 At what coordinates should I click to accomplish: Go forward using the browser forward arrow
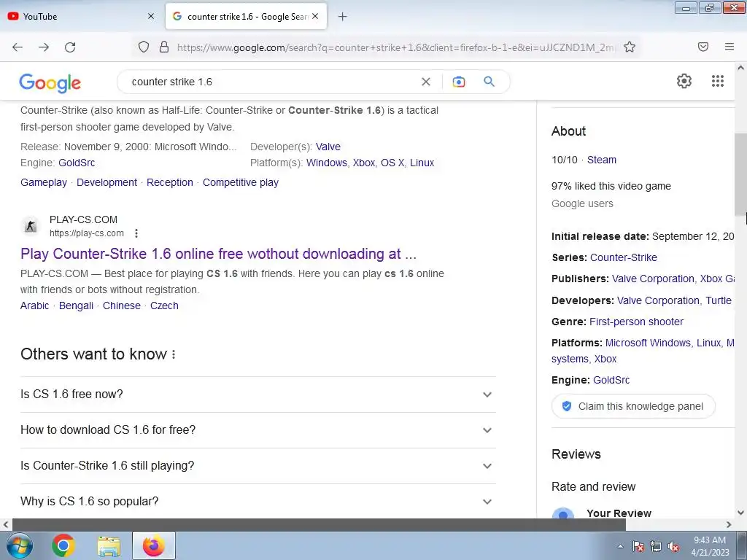point(44,47)
